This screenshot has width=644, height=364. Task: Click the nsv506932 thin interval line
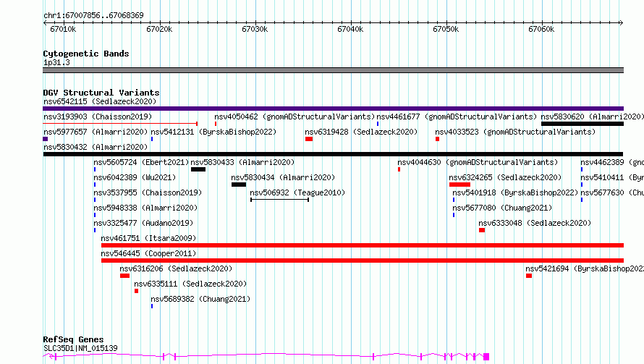tap(280, 200)
